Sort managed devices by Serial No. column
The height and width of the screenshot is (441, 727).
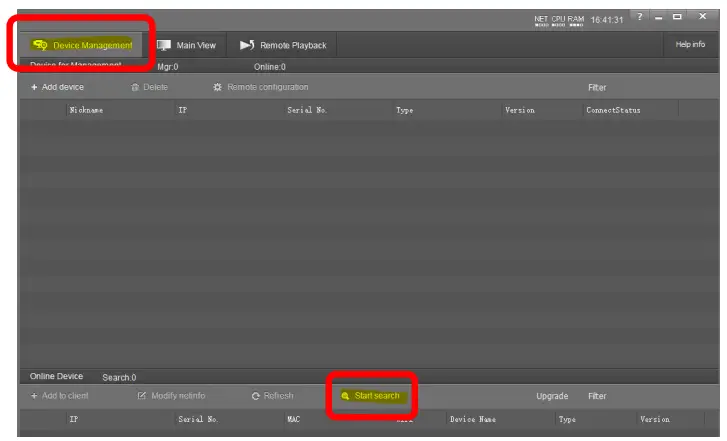pyautogui.click(x=307, y=110)
